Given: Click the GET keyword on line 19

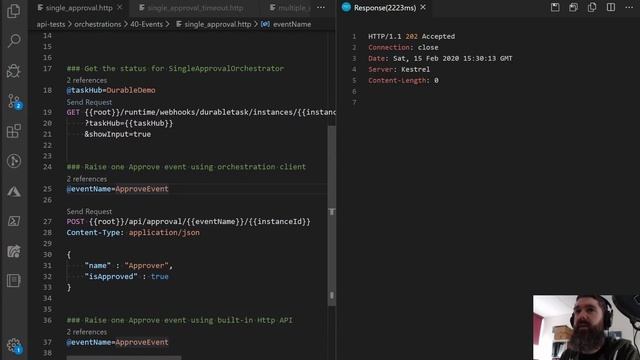Looking at the screenshot, I should tap(73, 112).
